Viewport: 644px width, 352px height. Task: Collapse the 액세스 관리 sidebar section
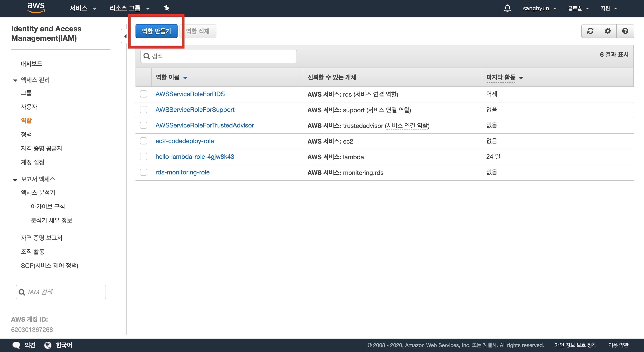coord(15,80)
